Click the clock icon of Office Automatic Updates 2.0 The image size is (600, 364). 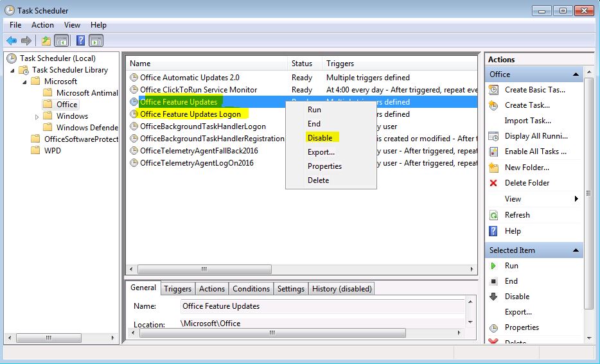click(134, 78)
